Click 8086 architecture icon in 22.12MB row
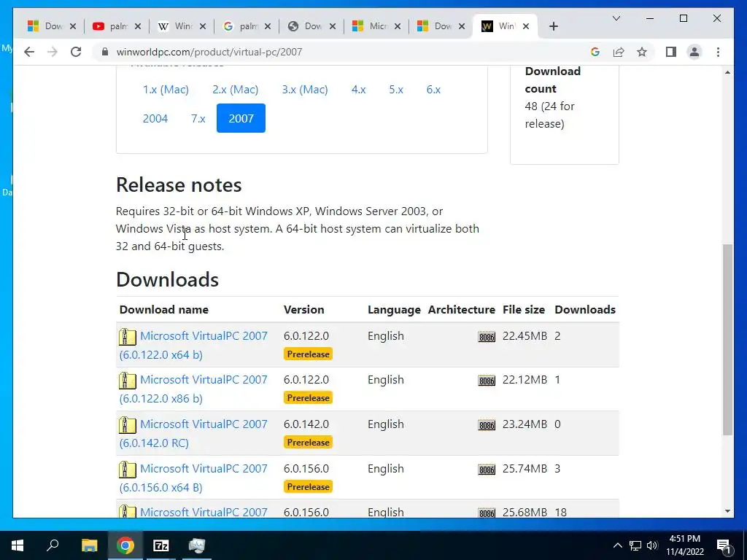Image resolution: width=747 pixels, height=560 pixels. tap(487, 381)
